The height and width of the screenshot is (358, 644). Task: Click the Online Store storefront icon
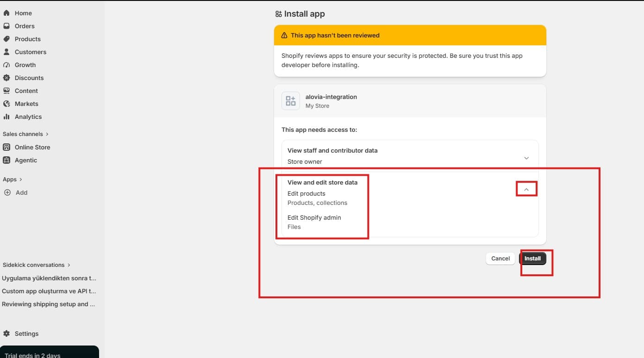tap(6, 147)
